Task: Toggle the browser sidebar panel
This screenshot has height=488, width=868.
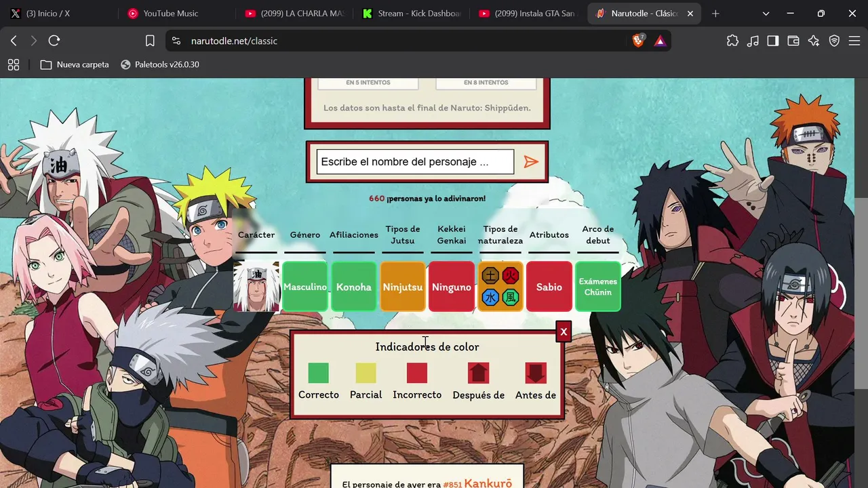Action: 773,41
